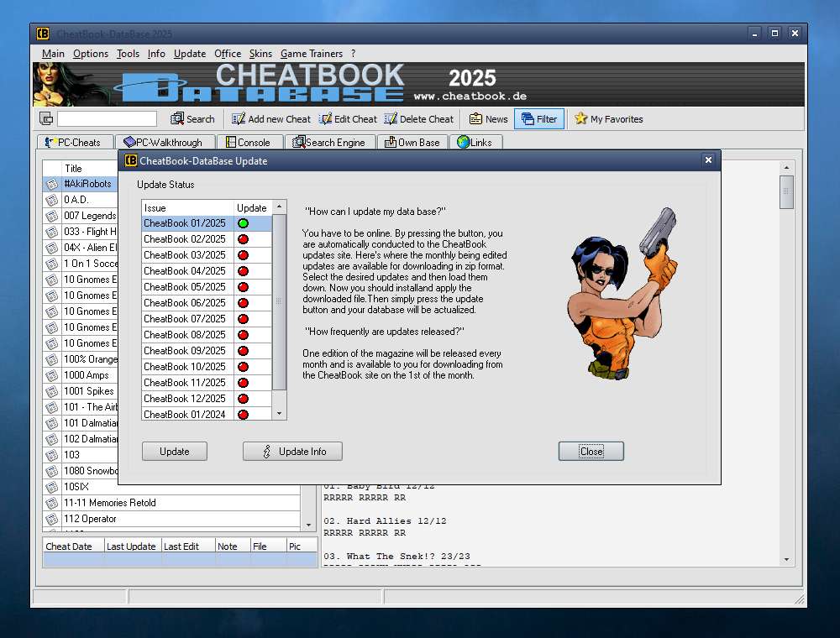This screenshot has width=840, height=638.
Task: Click Edit Cheat toolbar button
Action: [x=349, y=119]
